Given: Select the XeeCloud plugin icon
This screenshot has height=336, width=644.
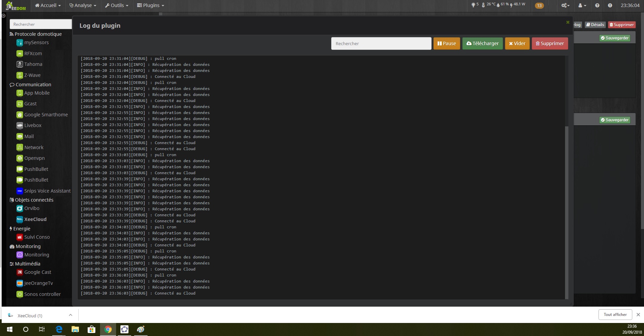Looking at the screenshot, I should pos(20,219).
